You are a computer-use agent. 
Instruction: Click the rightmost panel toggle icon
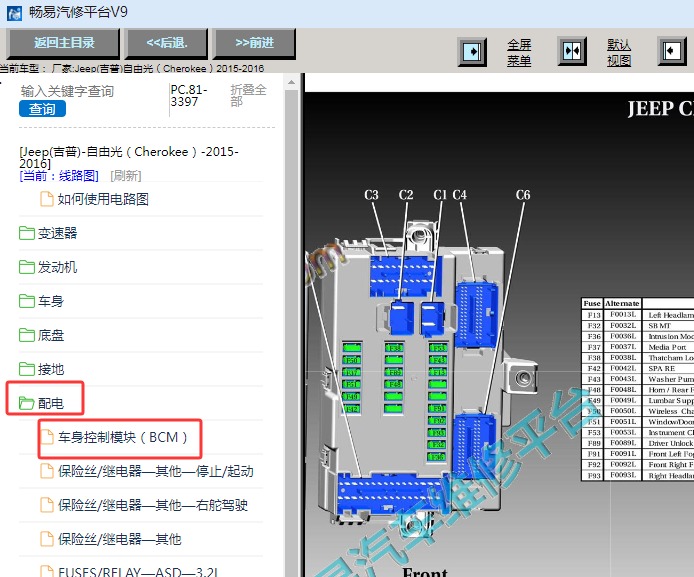(x=672, y=51)
